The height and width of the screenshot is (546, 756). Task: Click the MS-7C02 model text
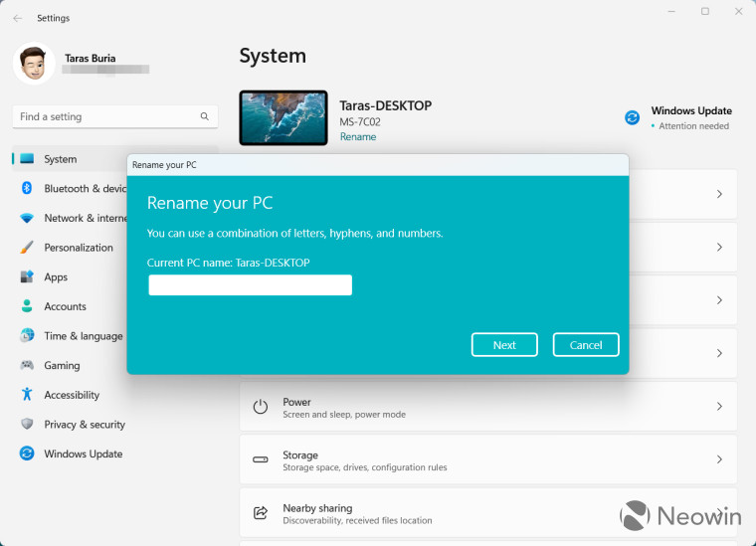pos(360,122)
